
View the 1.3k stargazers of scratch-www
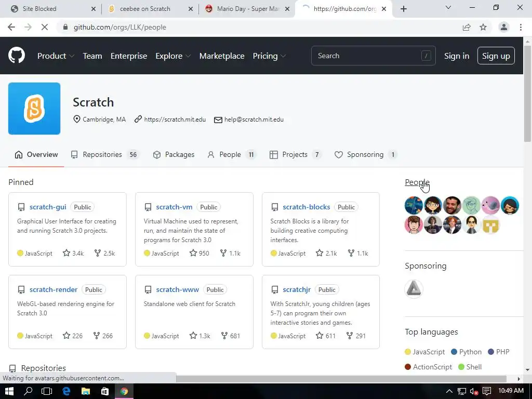point(200,336)
